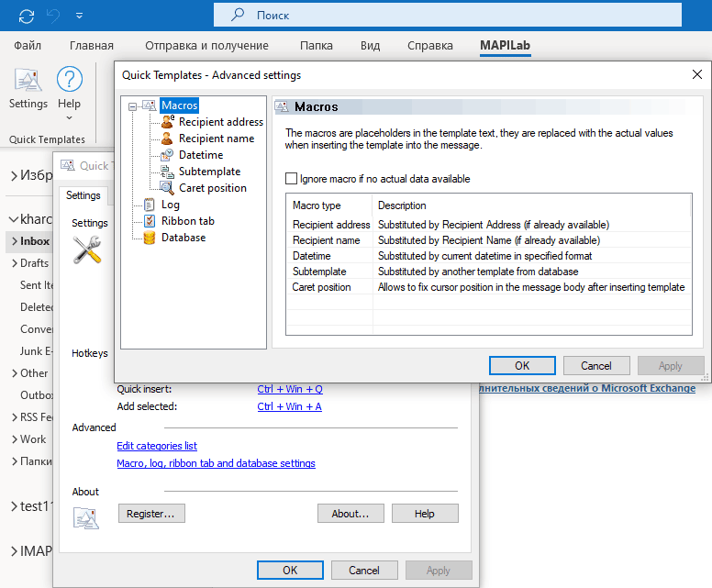Screen dimensions: 712x588
Task: Click the Subtemplate tree icon
Action: 167,172
